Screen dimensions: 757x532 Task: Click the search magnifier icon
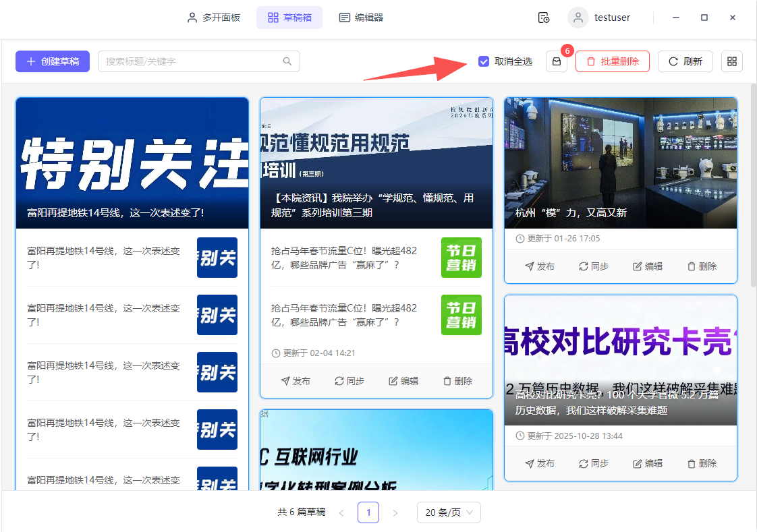pyautogui.click(x=287, y=61)
